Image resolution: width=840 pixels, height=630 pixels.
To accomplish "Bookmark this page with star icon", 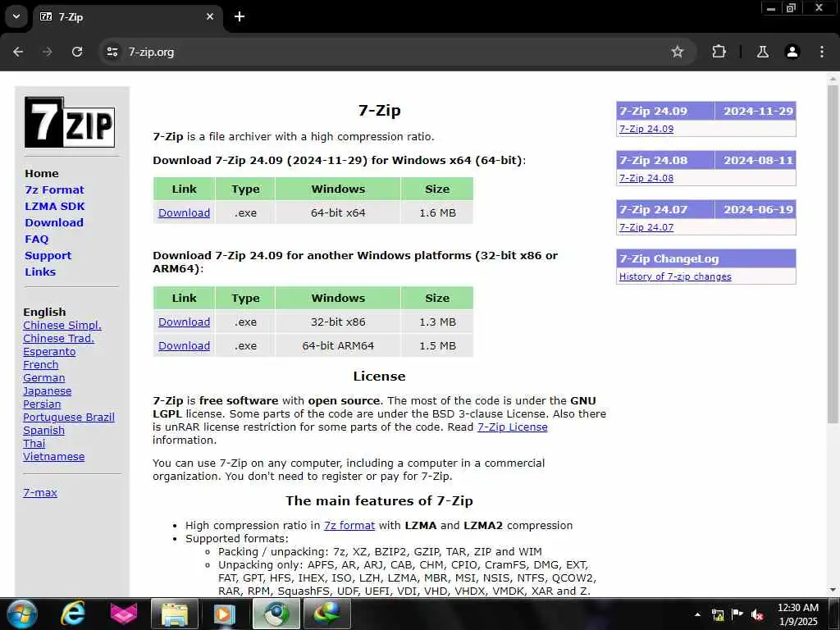I will pyautogui.click(x=677, y=52).
